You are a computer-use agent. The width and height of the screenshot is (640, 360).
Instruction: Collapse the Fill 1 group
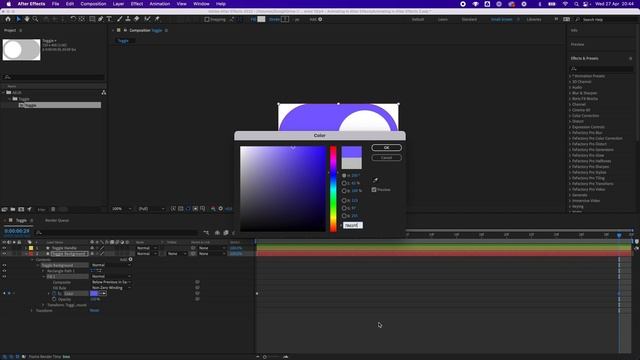43,276
